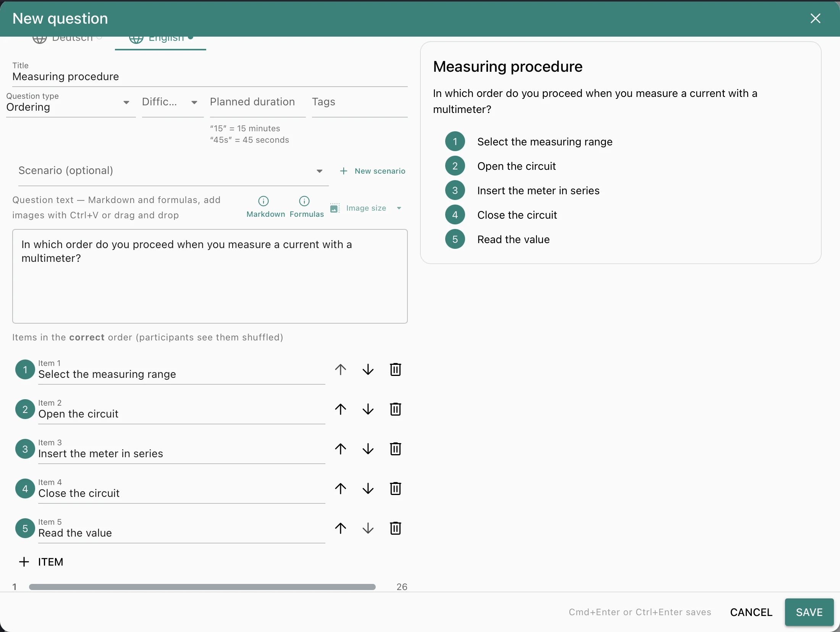Edit Item 3 'Insert the meter in series' field
Viewport: 840px width, 632px height.
point(182,450)
